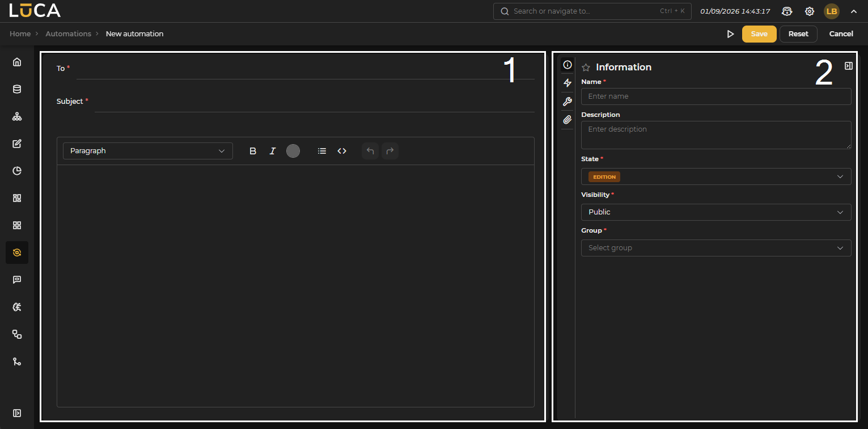Screen dimensions: 868x429
Task: Click the Reset button
Action: pyautogui.click(x=798, y=34)
